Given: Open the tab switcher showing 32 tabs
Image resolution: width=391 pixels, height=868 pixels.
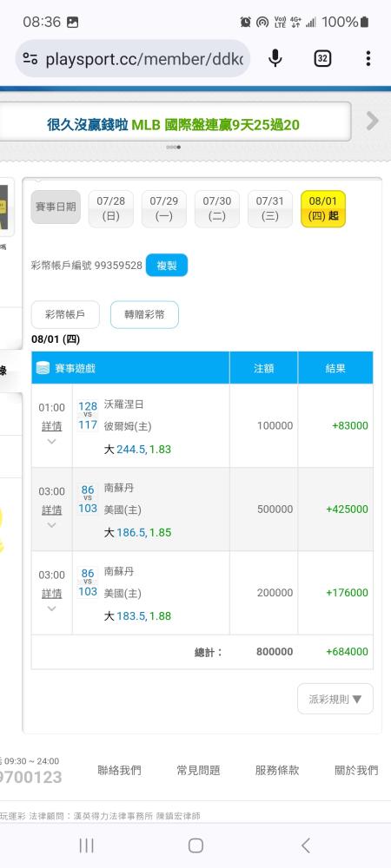Looking at the screenshot, I should click(x=322, y=58).
